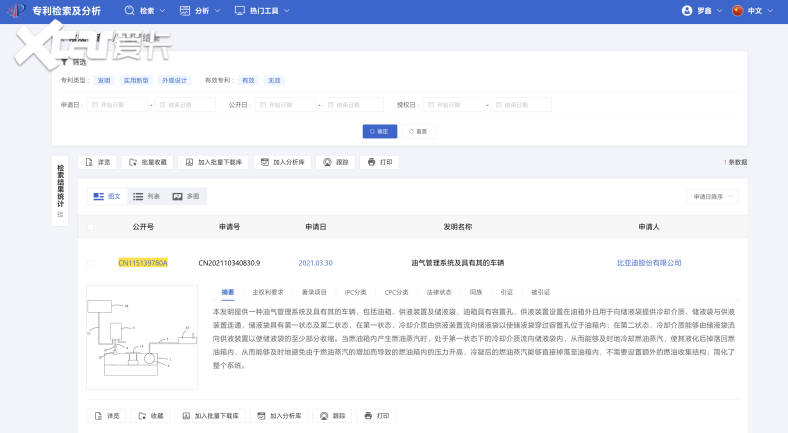
Task: Click 加入分析库 icon in top toolbar
Action: tap(263, 162)
